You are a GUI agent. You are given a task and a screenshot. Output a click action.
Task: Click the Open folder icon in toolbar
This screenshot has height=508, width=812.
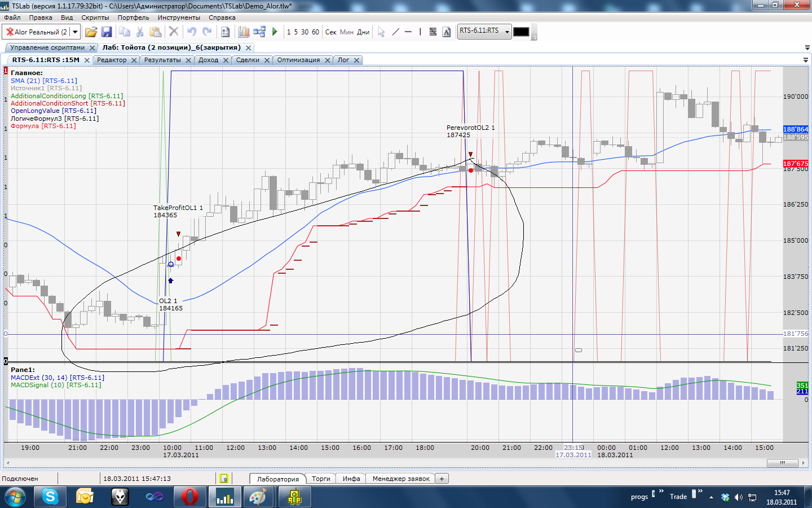(x=91, y=32)
